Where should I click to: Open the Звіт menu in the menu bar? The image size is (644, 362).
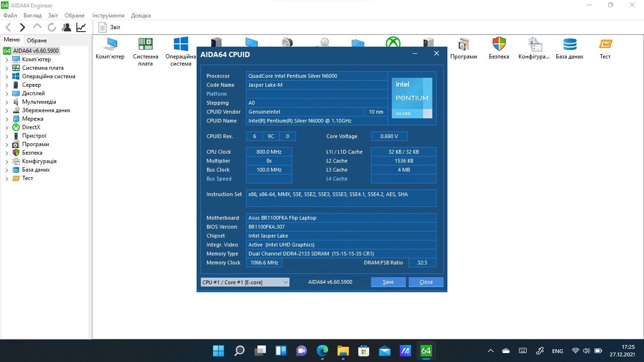pos(53,16)
